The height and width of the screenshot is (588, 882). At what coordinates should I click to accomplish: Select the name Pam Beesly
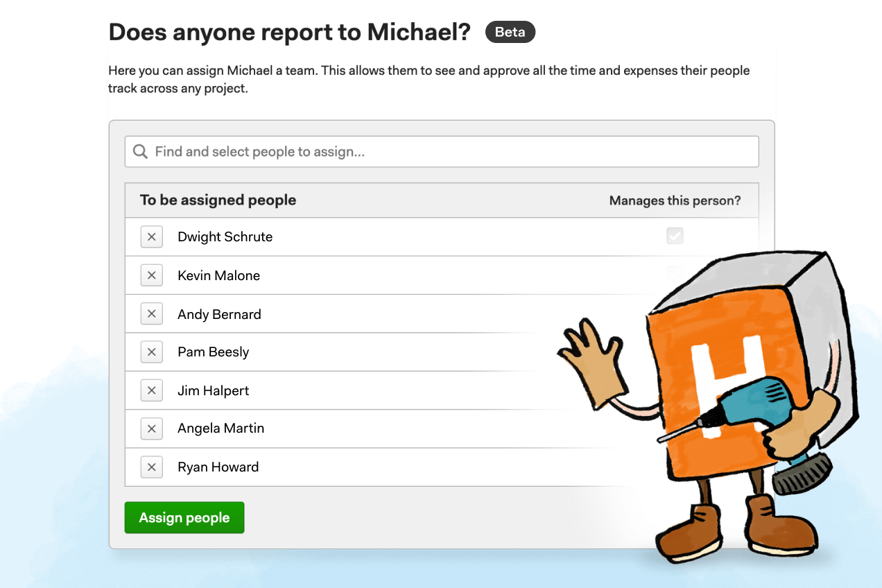[213, 352]
